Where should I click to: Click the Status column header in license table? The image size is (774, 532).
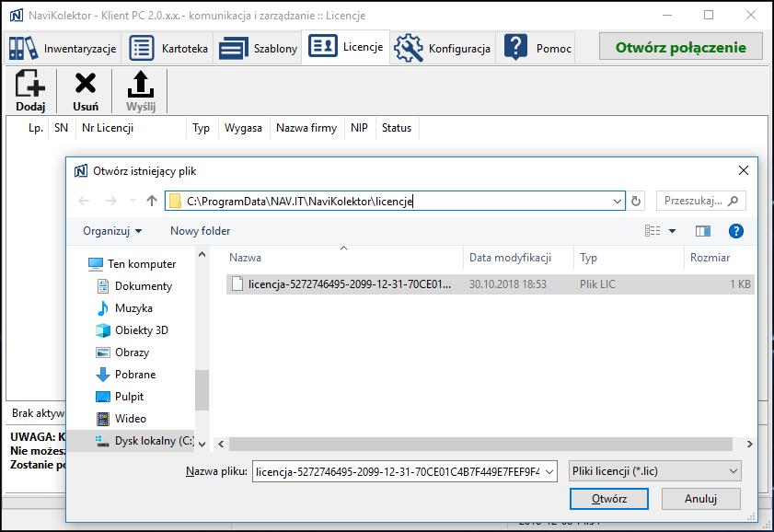point(397,128)
